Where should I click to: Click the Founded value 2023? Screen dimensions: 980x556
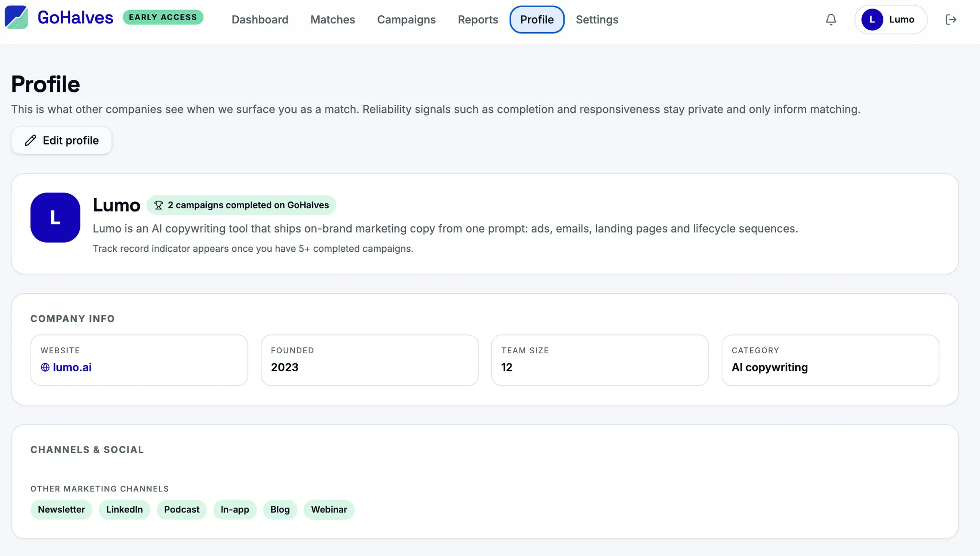click(x=285, y=367)
